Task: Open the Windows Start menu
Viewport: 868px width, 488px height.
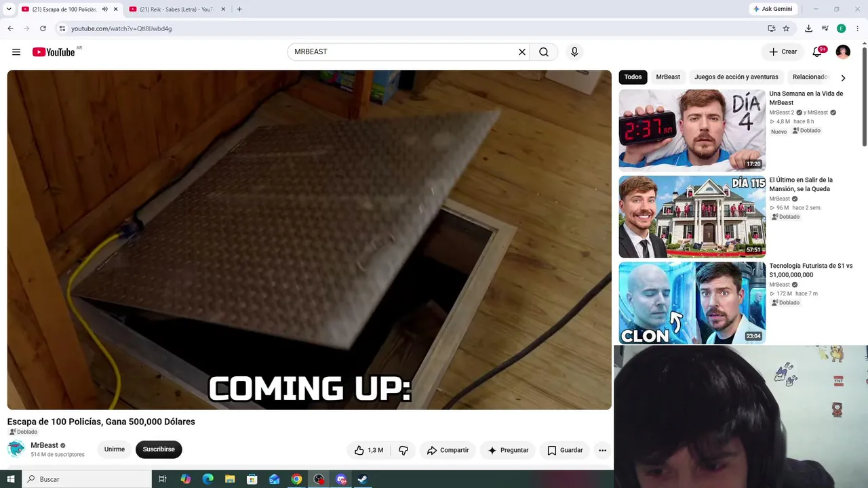Action: point(10,479)
